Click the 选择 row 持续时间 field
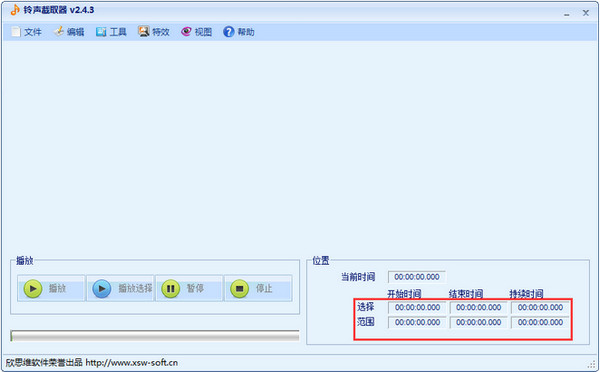This screenshot has height=372, width=600. (x=540, y=307)
